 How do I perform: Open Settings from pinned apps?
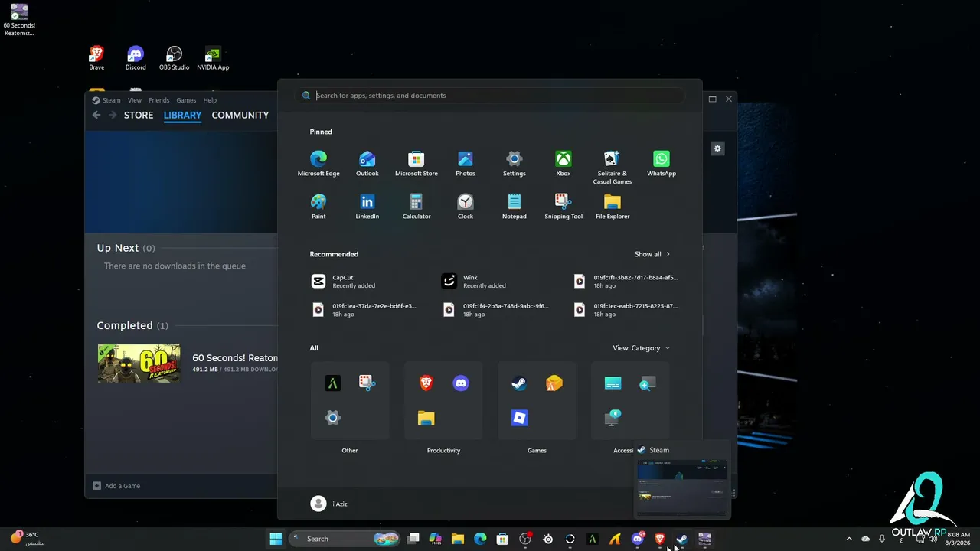click(514, 164)
